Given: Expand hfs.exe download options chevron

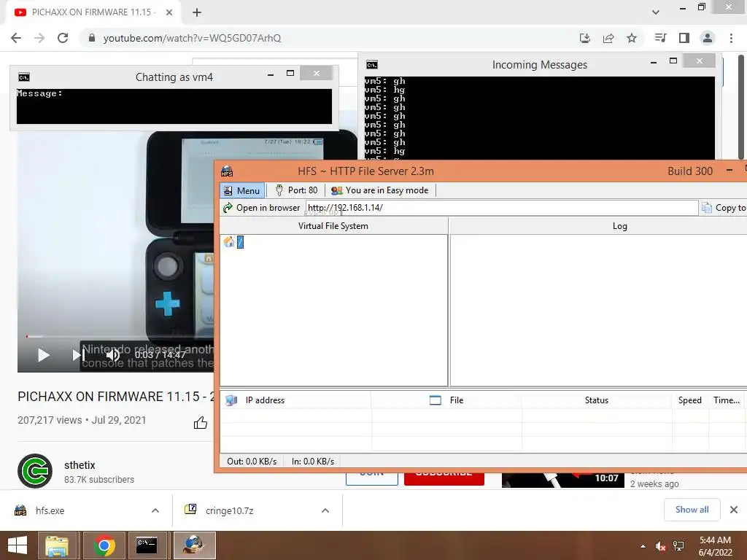Looking at the screenshot, I should (x=155, y=510).
